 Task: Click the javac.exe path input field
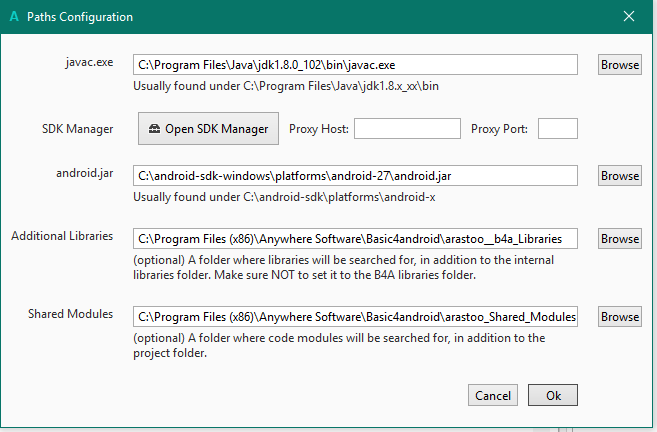pyautogui.click(x=355, y=64)
